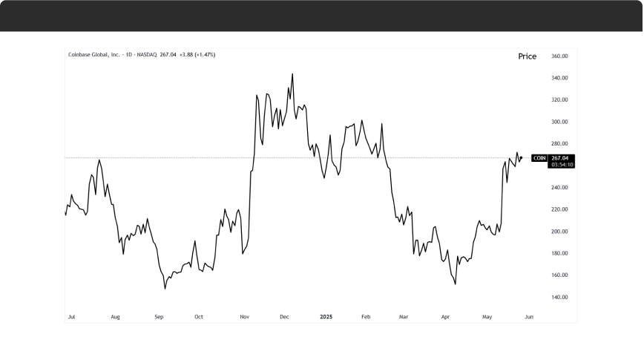Image resolution: width=644 pixels, height=340 pixels.
Task: Click the Price axis header label
Action: point(527,56)
